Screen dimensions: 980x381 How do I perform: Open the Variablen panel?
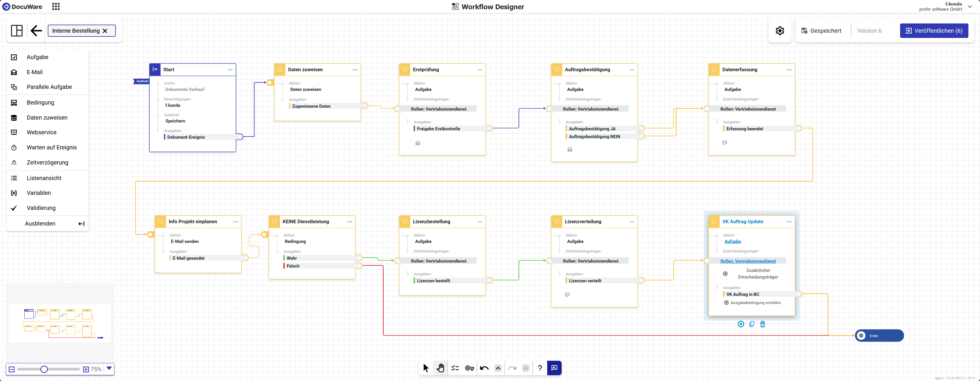pyautogui.click(x=47, y=193)
